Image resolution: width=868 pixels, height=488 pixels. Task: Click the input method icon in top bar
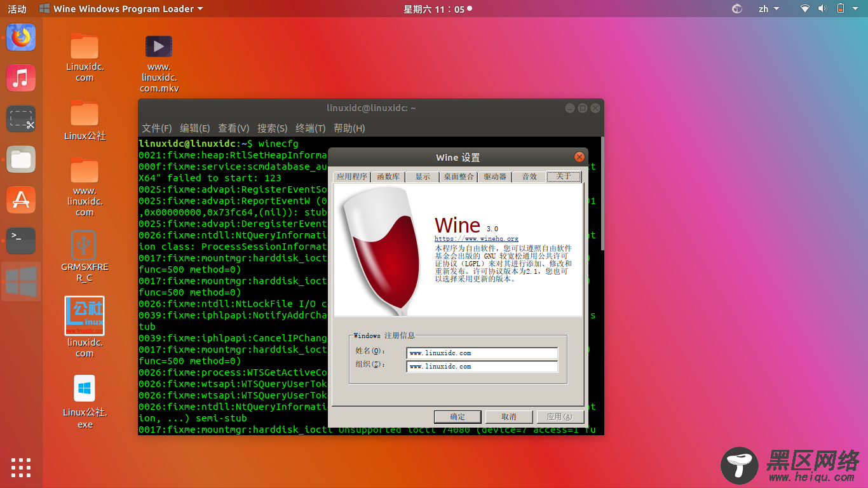click(737, 9)
